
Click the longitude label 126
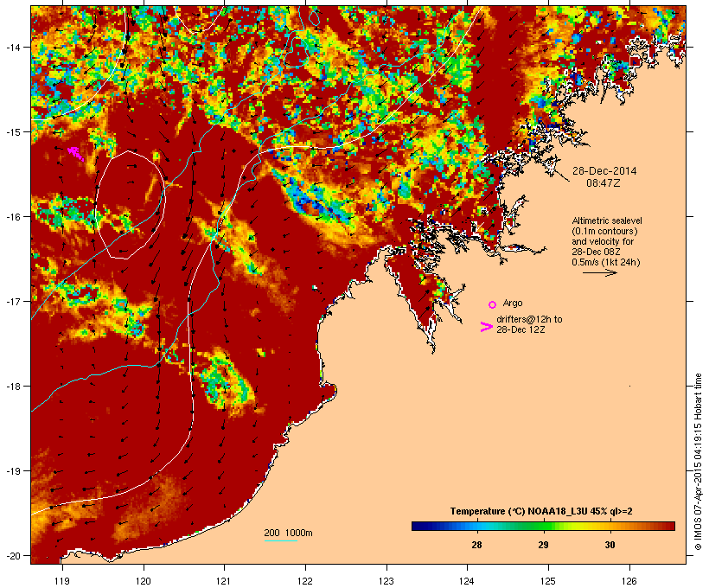click(x=629, y=581)
